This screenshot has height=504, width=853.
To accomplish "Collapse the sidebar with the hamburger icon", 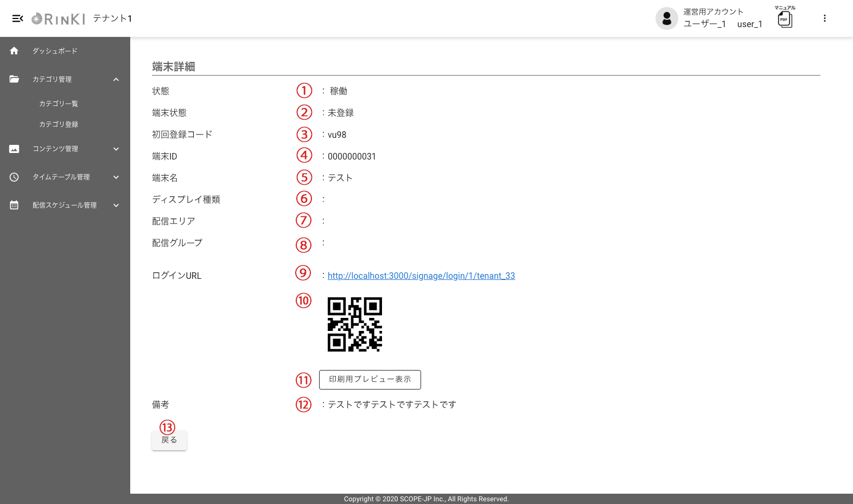I will [17, 18].
